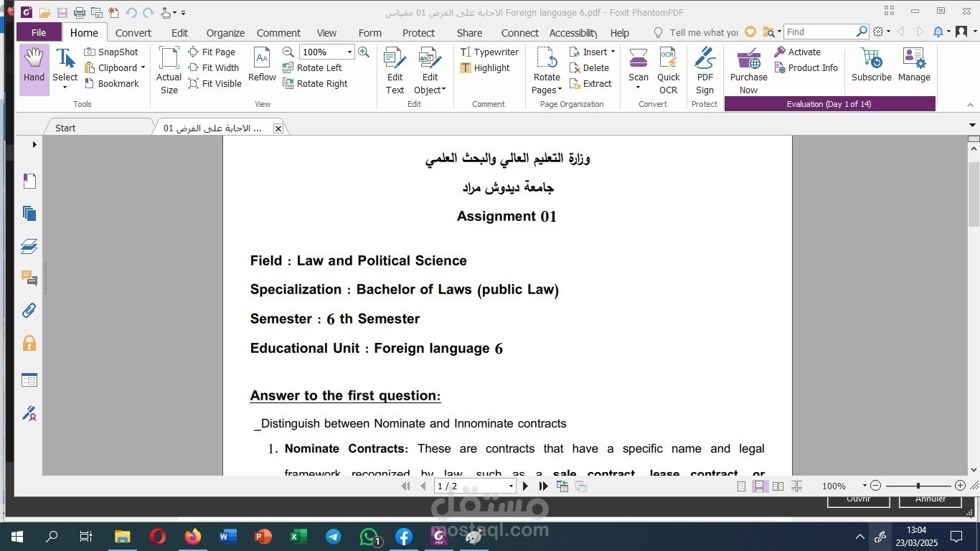
Task: Switch to the Organize ribbon tab
Action: pyautogui.click(x=225, y=32)
